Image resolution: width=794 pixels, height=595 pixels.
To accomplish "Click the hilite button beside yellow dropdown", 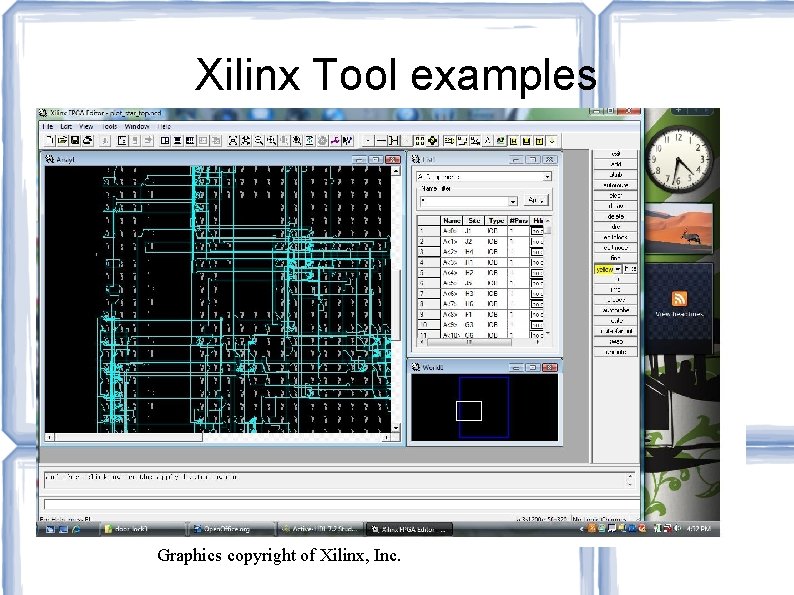I will pyautogui.click(x=630, y=269).
